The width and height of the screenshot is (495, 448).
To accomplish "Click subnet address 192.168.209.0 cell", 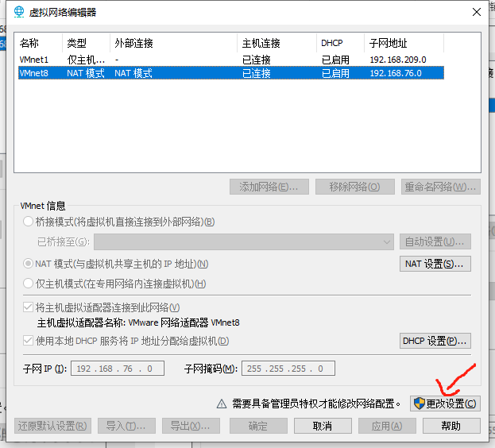I will point(398,60).
